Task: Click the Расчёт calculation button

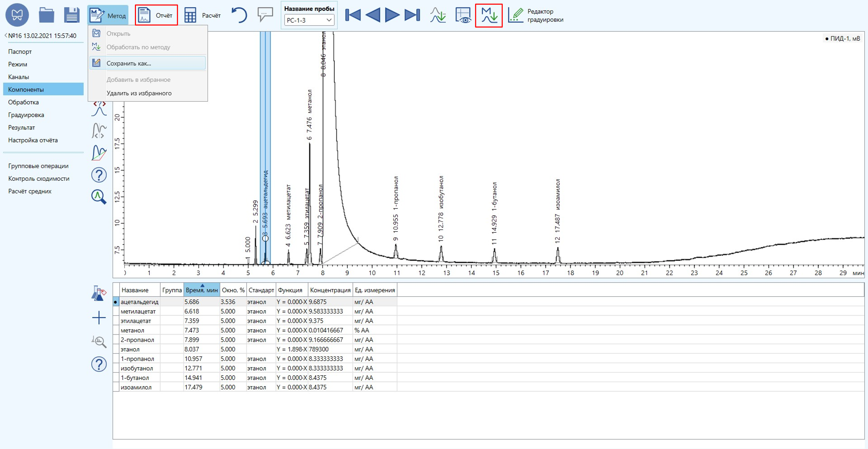Action: pyautogui.click(x=203, y=16)
